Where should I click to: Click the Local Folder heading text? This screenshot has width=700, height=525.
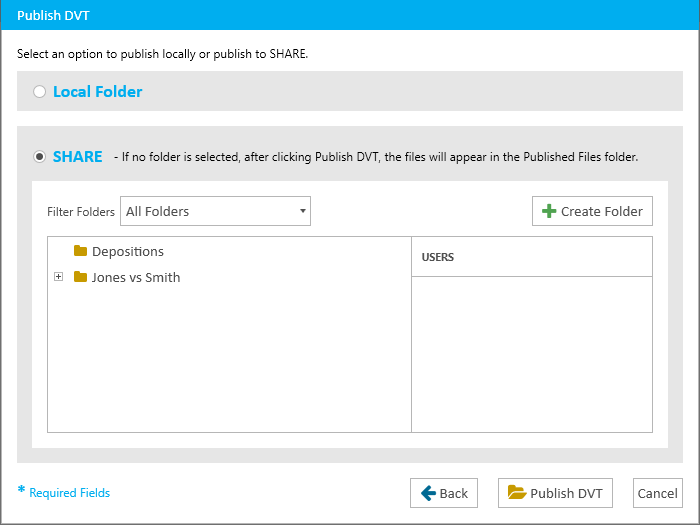pos(98,92)
